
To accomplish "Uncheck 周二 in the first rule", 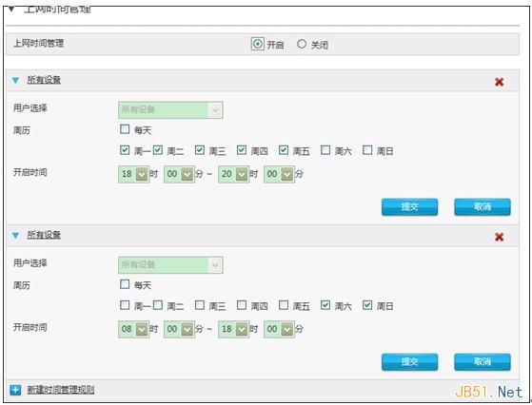I will point(158,150).
